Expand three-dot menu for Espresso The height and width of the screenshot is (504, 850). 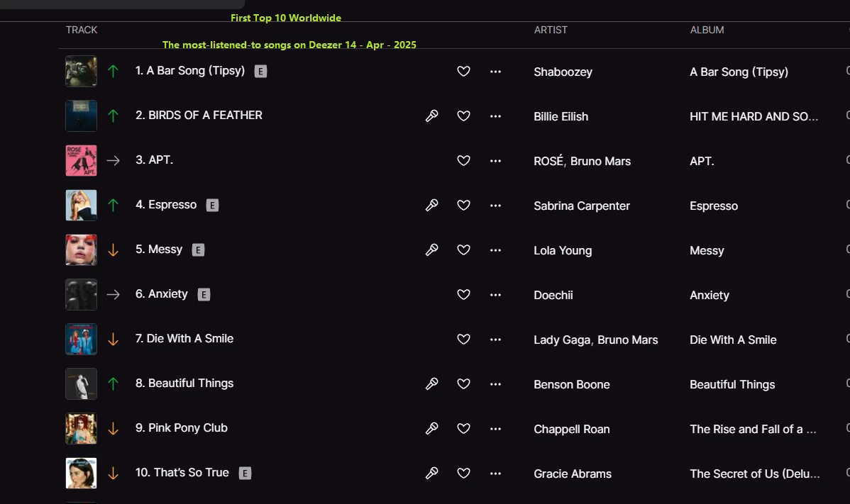click(495, 205)
